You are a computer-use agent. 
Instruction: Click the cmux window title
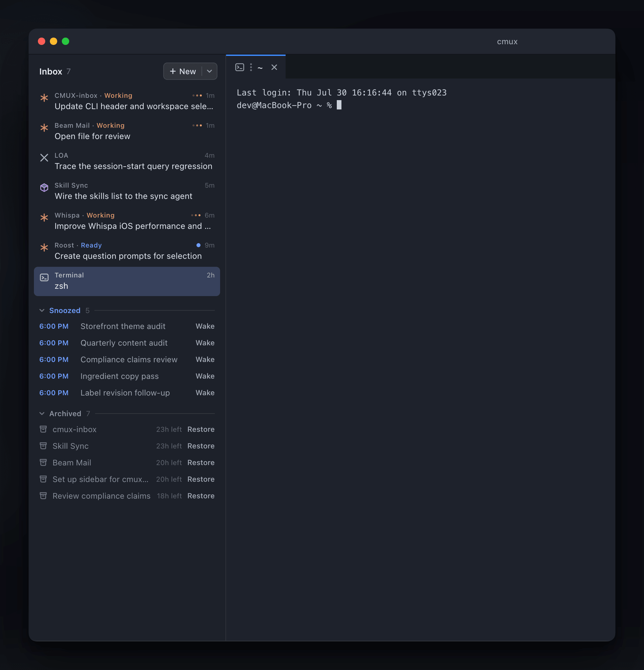tap(507, 42)
